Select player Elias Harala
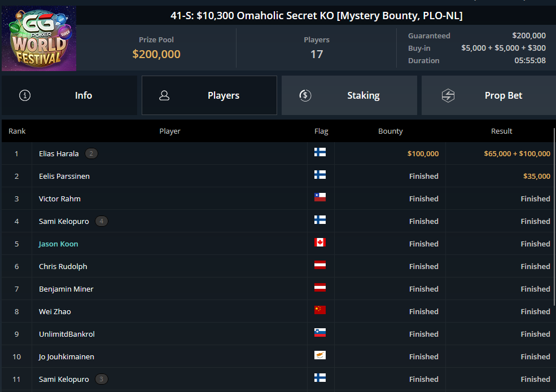The image size is (556, 392). pos(59,153)
